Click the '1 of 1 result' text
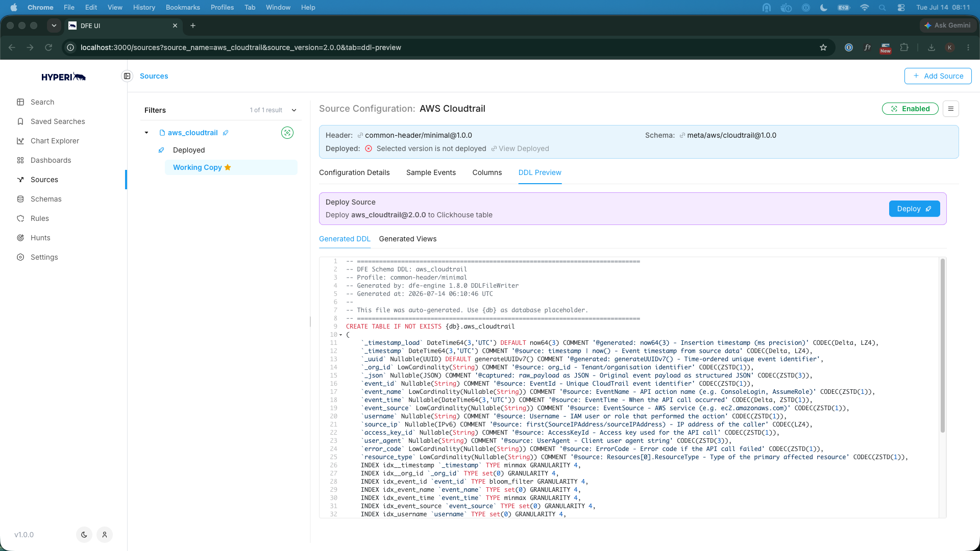 click(266, 110)
